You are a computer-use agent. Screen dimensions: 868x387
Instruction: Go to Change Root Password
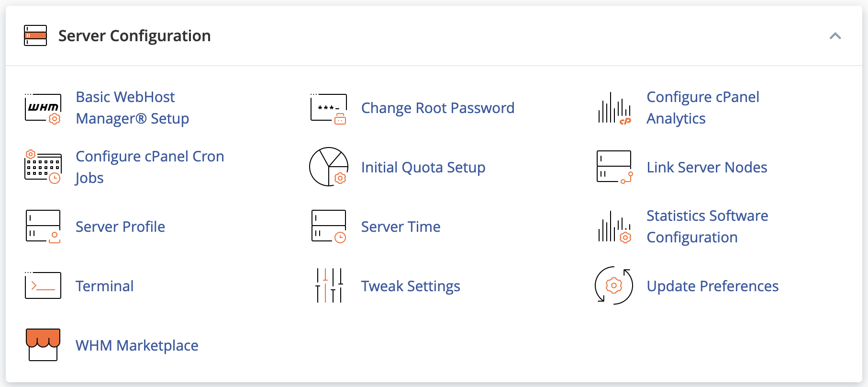(437, 108)
